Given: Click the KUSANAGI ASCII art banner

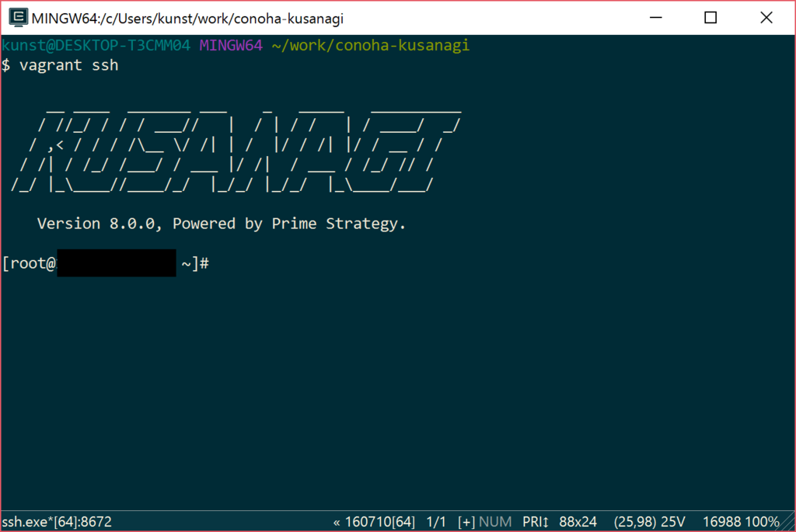Looking at the screenshot, I should coord(236,150).
